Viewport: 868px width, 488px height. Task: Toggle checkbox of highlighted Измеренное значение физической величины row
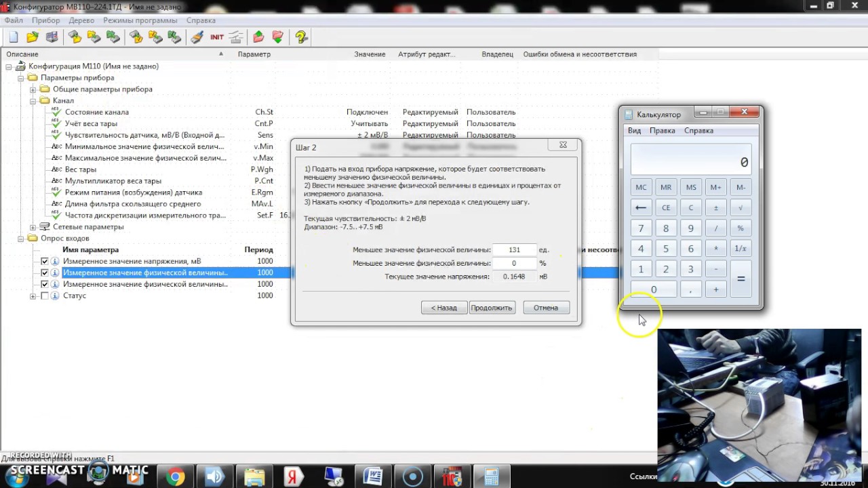(x=45, y=272)
